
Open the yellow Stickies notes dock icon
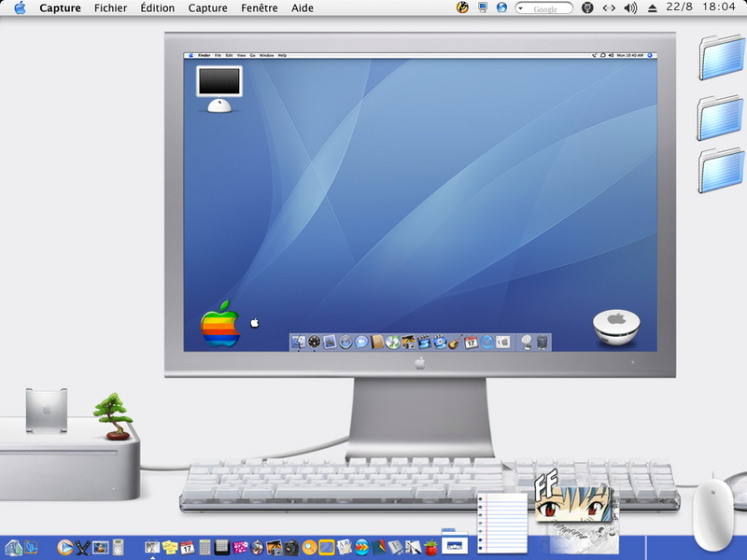(x=170, y=548)
